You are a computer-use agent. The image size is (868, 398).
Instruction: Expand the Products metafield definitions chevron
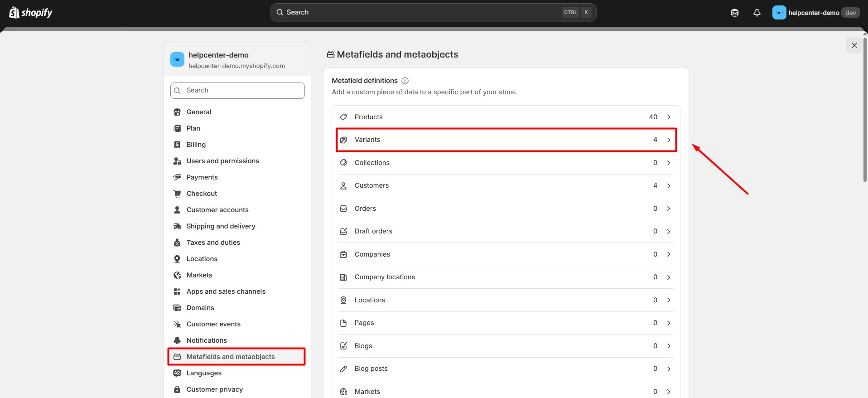click(x=669, y=117)
